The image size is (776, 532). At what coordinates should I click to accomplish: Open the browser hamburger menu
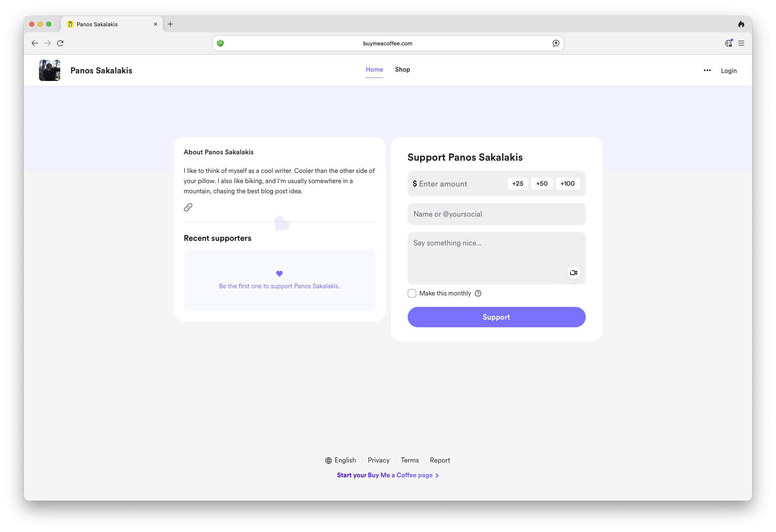click(741, 43)
